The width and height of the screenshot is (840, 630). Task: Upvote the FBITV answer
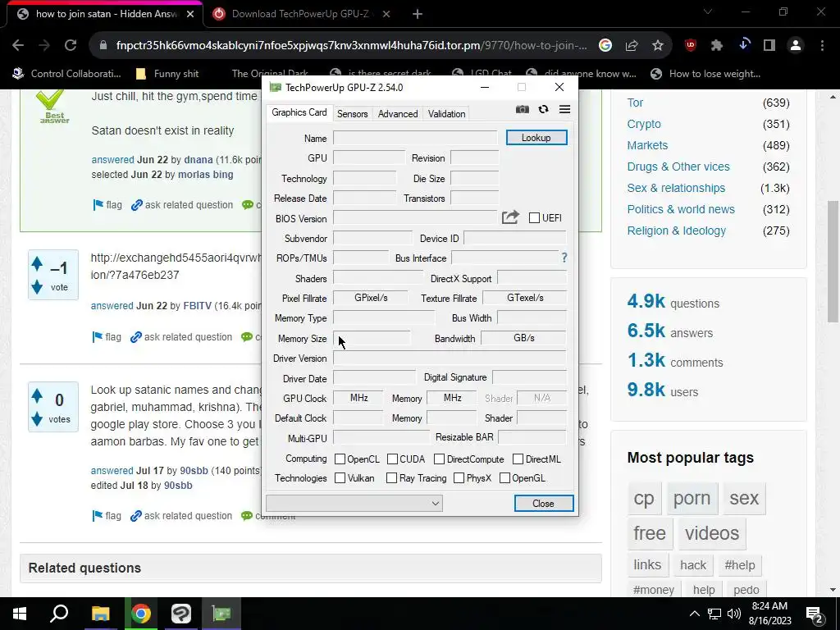37,263
